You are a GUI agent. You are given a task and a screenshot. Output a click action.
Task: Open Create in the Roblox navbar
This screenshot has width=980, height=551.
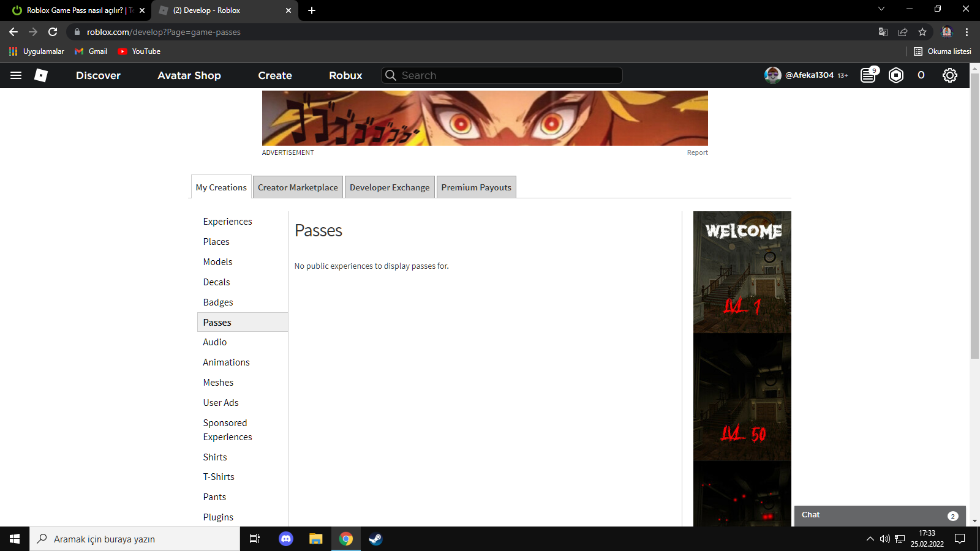coord(275,75)
